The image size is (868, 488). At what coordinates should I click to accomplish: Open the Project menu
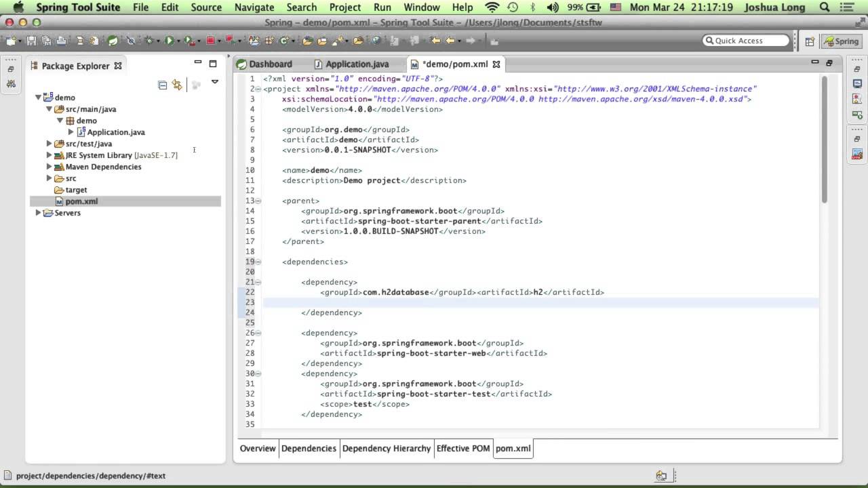[x=345, y=7]
